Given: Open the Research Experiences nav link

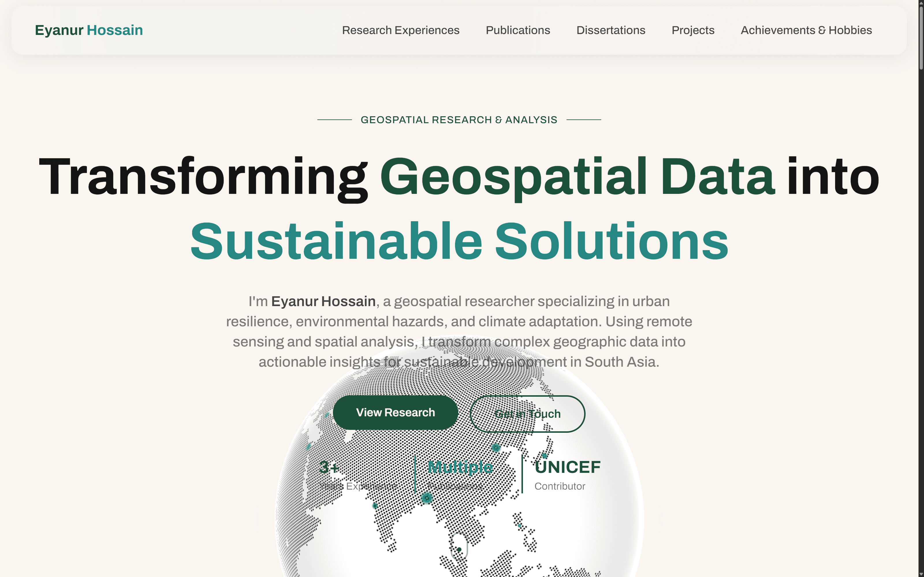Looking at the screenshot, I should [400, 30].
